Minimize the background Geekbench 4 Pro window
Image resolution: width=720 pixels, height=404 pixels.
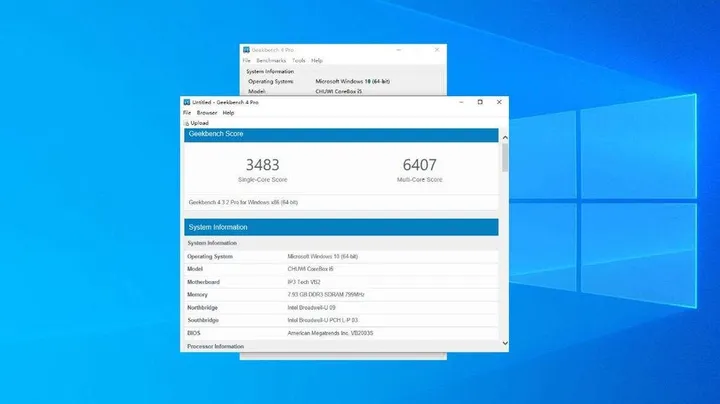coord(408,49)
